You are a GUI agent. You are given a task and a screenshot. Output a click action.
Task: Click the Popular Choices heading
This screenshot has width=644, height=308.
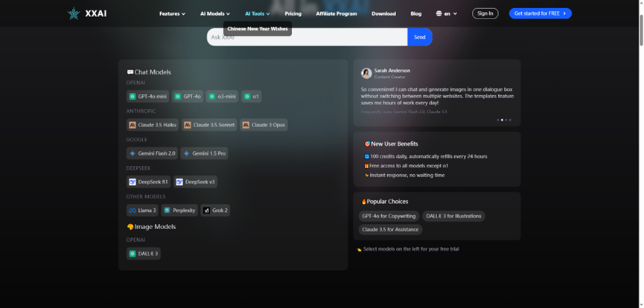387,202
